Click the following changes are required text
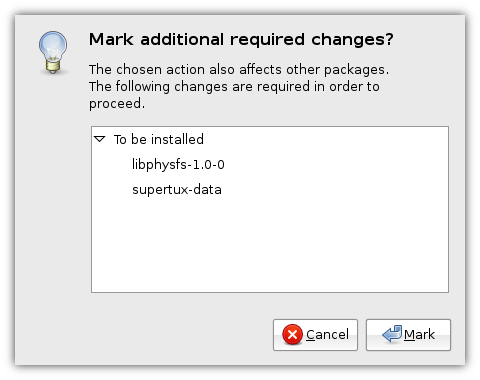This screenshot has height=380, width=480. tap(234, 86)
